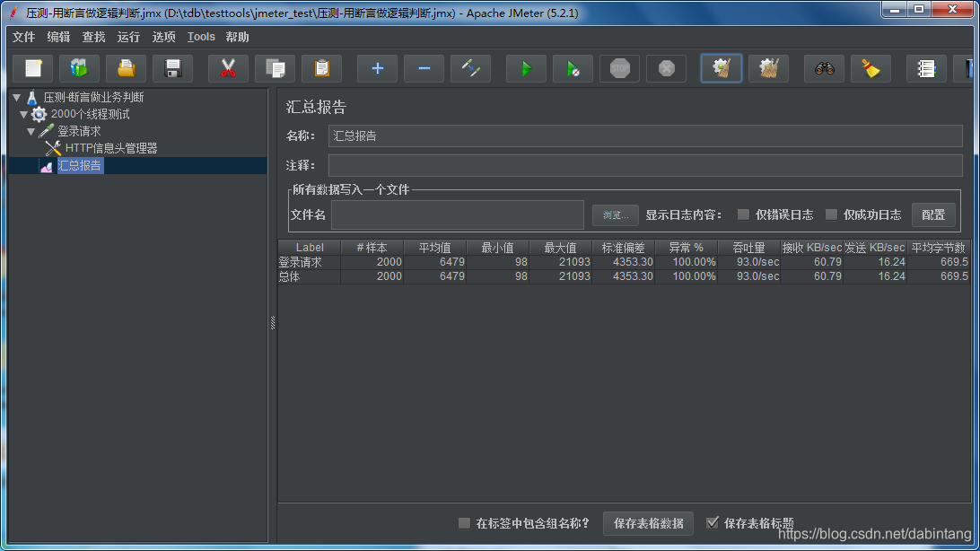This screenshot has width=980, height=551.
Task: Click the Reset search broom icon
Action: point(871,68)
